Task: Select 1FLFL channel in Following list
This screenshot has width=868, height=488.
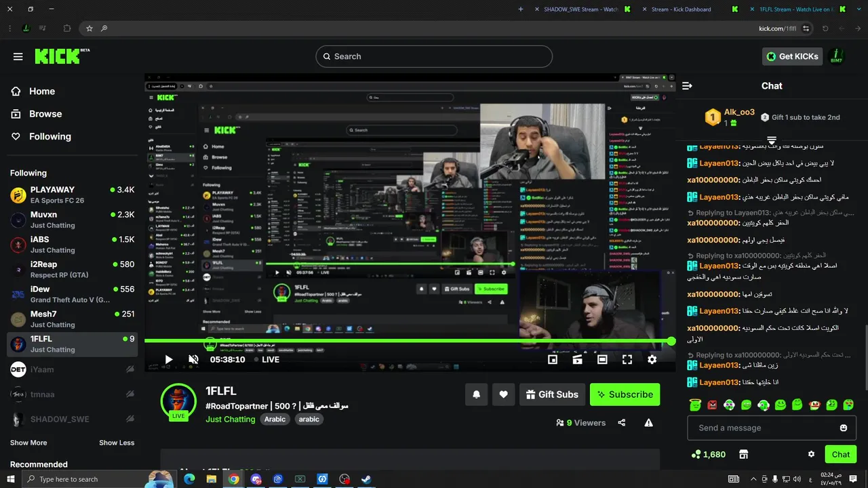Action: [72, 344]
